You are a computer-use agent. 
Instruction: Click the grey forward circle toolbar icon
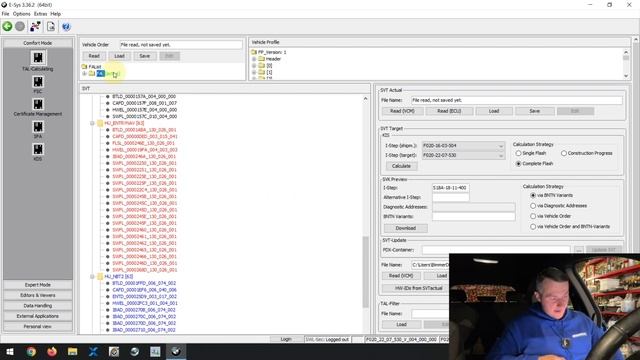click(x=20, y=27)
